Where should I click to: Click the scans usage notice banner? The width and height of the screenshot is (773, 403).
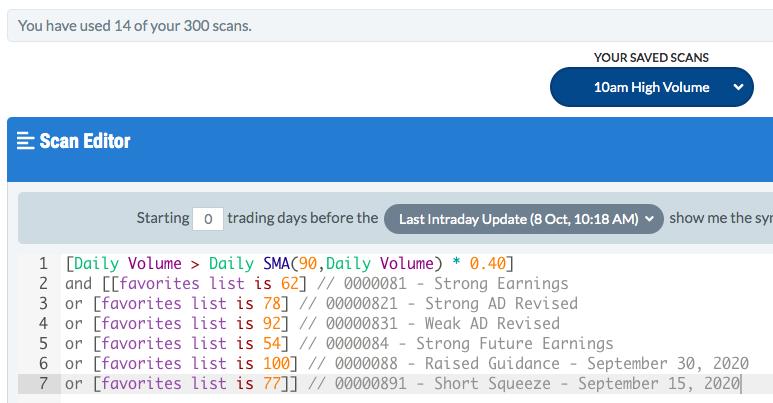[389, 26]
